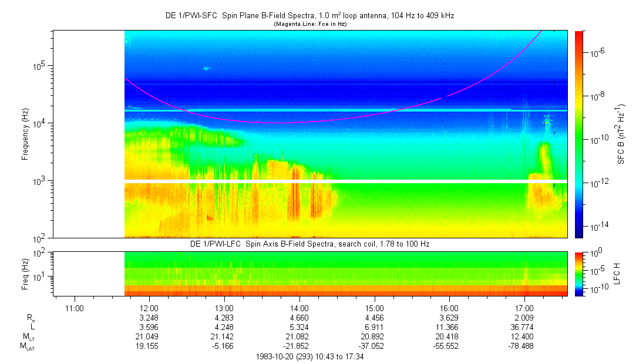Click the blank no-data region before 12:00
The image size is (636, 364).
[x=88, y=134]
